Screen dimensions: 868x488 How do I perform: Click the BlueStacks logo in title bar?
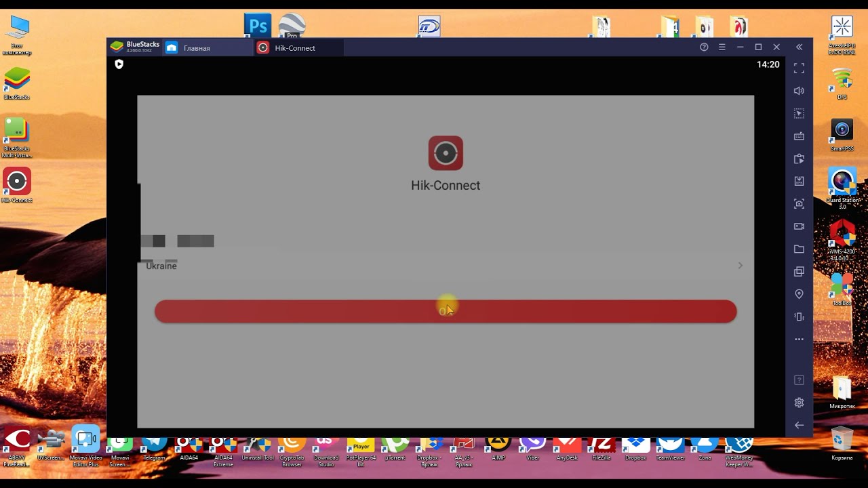click(117, 47)
